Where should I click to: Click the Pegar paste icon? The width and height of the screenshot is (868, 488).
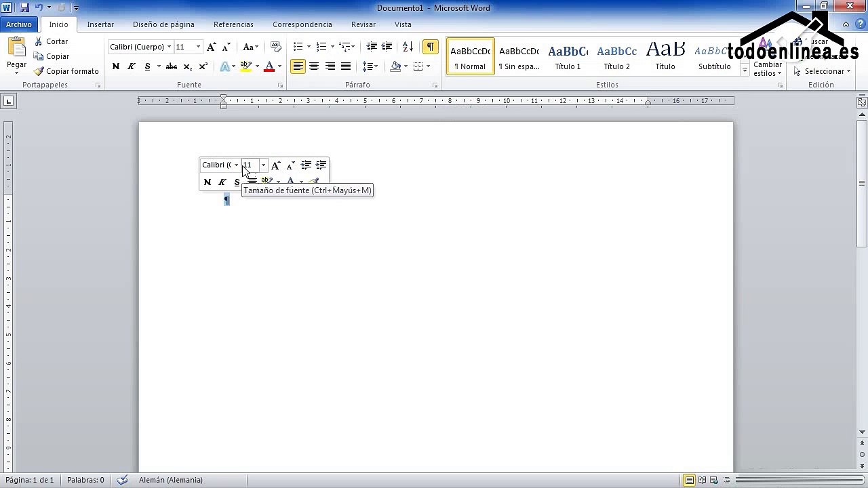[x=16, y=47]
